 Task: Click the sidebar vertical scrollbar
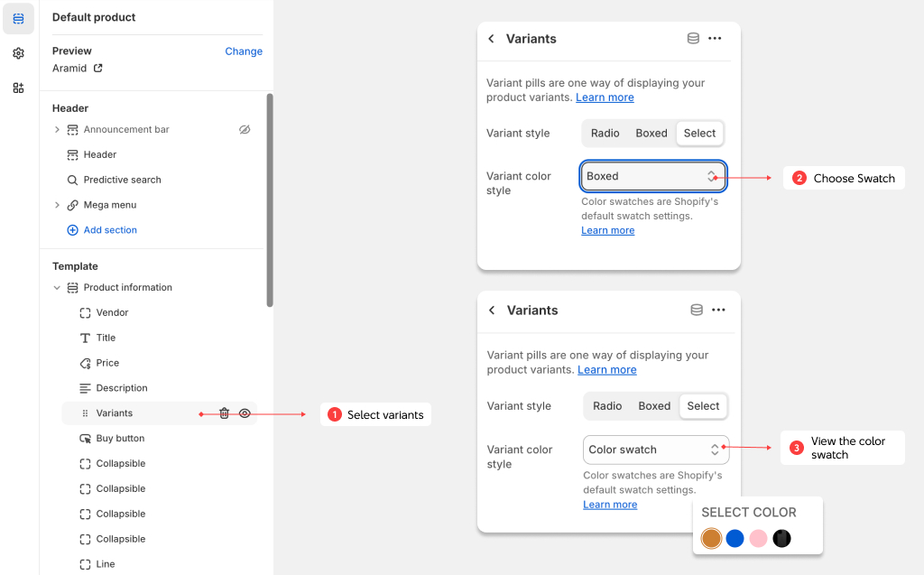[270, 199]
